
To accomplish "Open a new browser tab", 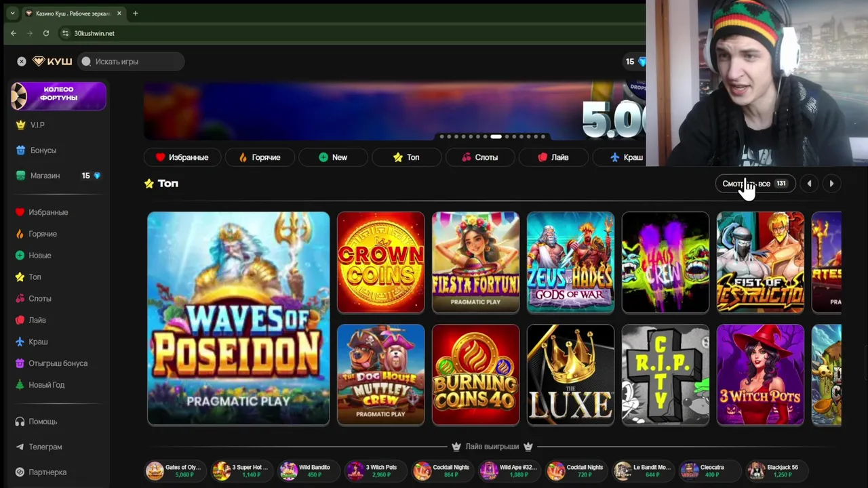I will click(x=135, y=14).
